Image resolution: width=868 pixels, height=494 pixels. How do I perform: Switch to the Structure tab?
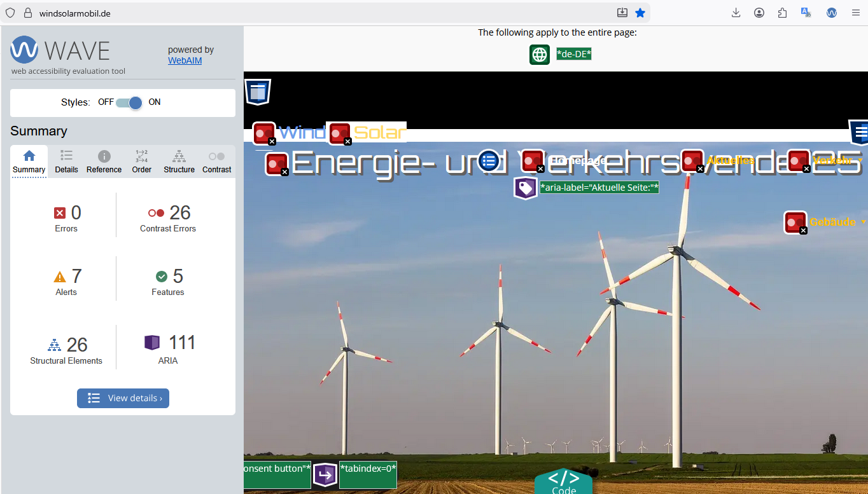[x=179, y=162]
